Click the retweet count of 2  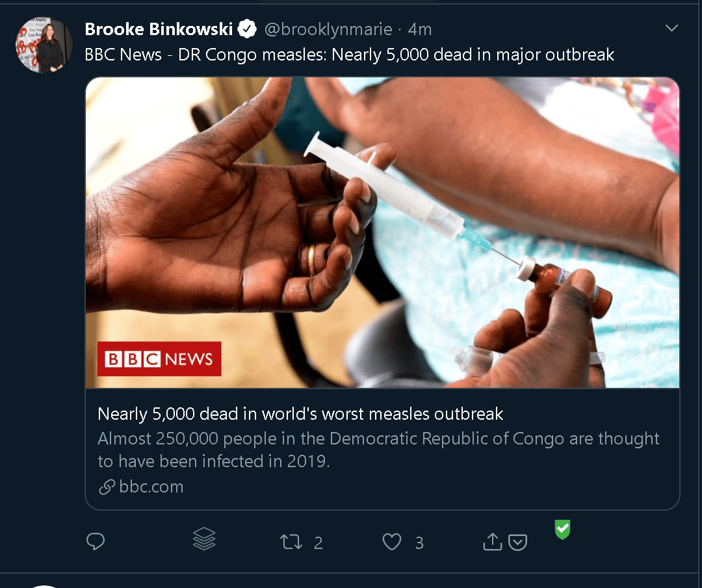click(318, 543)
